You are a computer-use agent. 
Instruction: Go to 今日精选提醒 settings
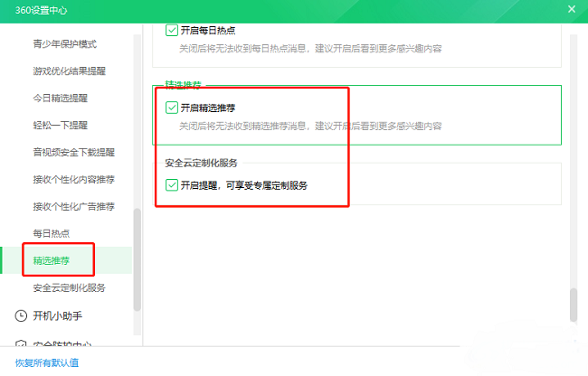pos(60,99)
